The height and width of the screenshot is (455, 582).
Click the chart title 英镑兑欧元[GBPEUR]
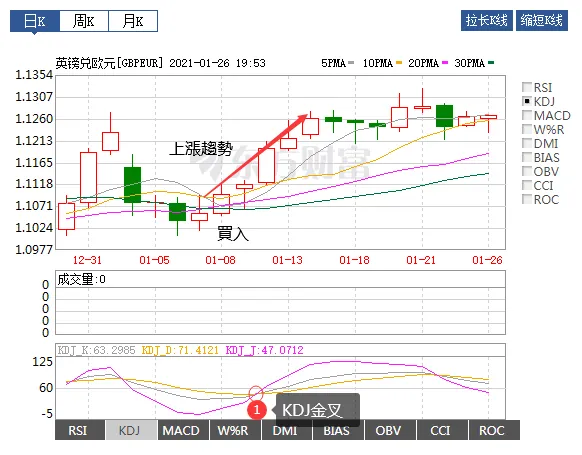click(x=109, y=63)
